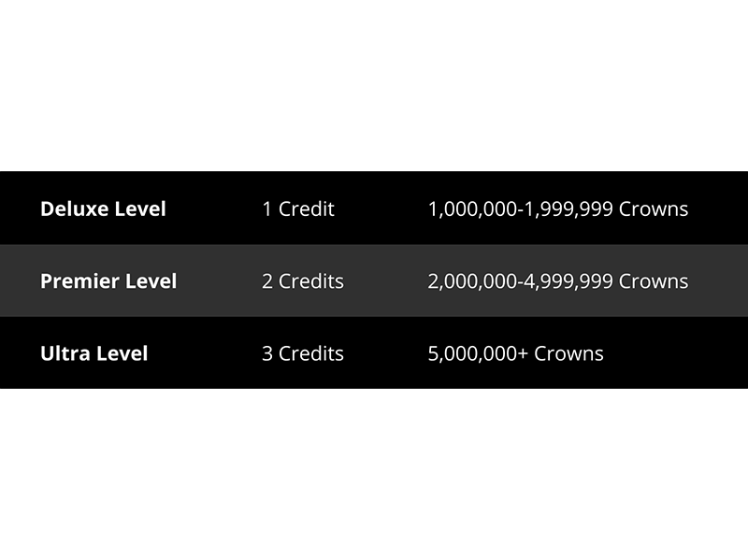The height and width of the screenshot is (560, 748).
Task: Select the 3 Credits text
Action: tap(303, 353)
